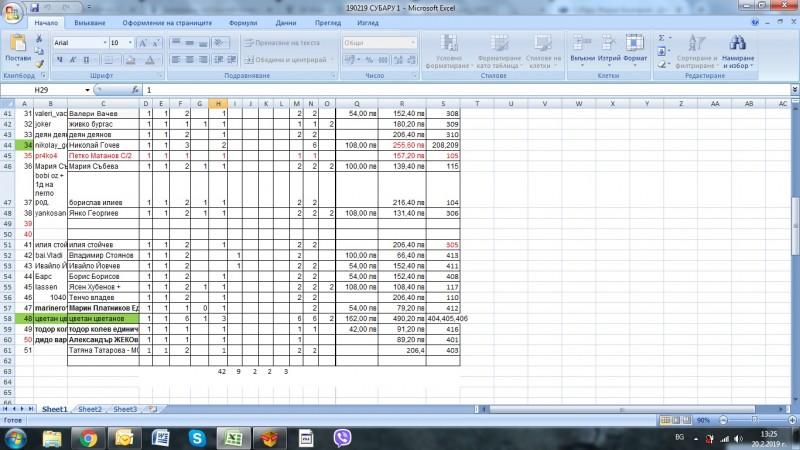Toggle right text alignment
The height and width of the screenshot is (450, 800).
point(203,60)
